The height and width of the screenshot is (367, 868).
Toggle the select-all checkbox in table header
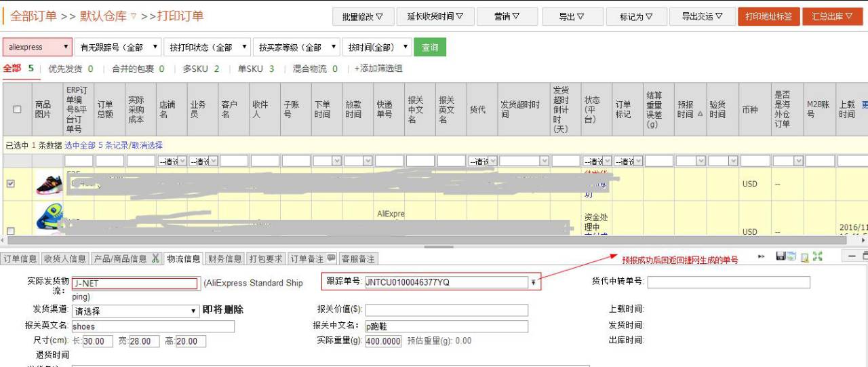pyautogui.click(x=17, y=109)
